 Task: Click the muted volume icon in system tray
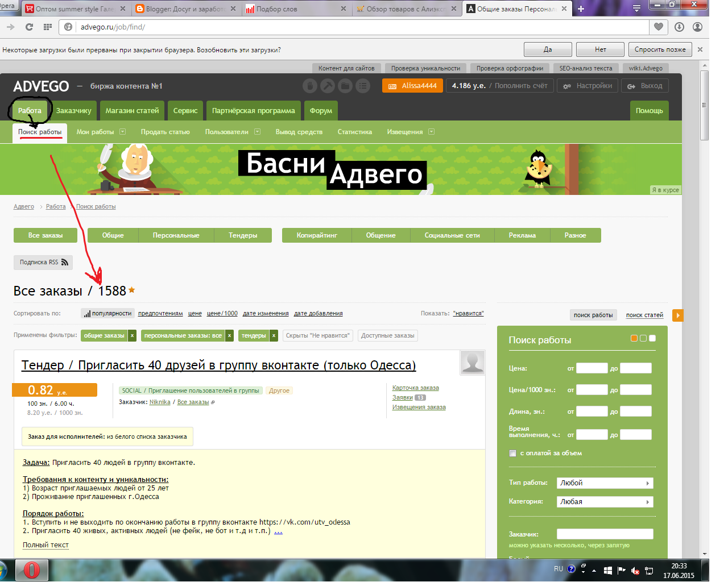pyautogui.click(x=635, y=571)
